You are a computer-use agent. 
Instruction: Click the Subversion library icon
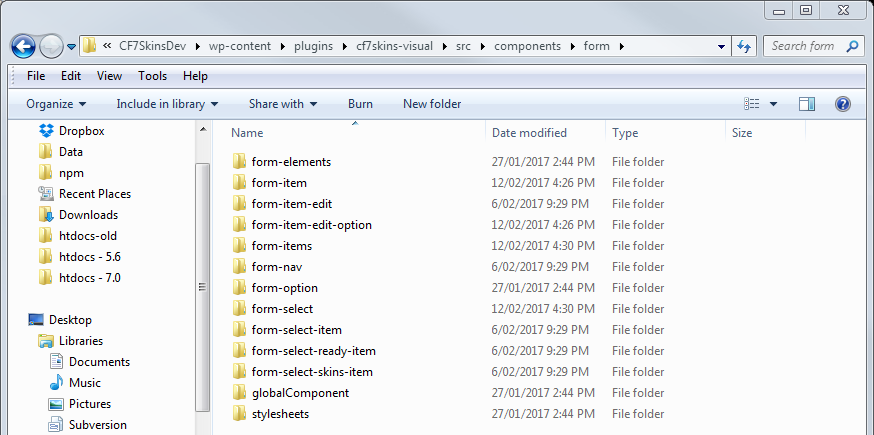click(56, 425)
